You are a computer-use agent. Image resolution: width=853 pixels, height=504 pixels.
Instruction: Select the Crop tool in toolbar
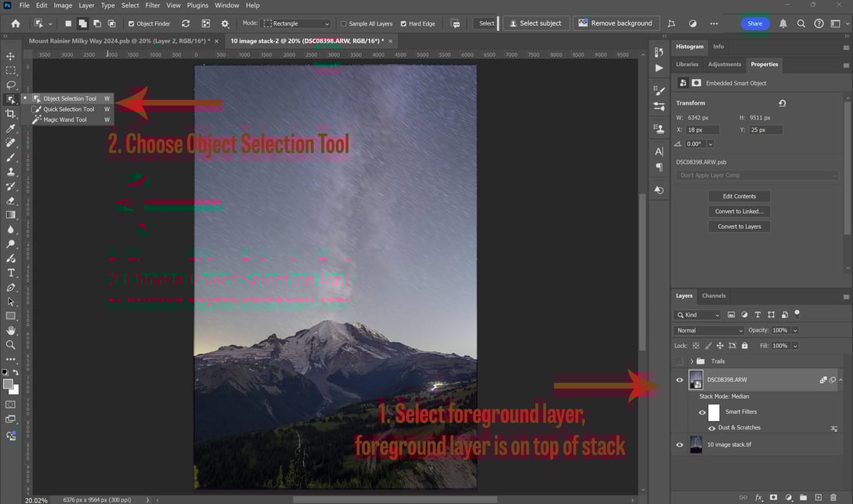[10, 114]
